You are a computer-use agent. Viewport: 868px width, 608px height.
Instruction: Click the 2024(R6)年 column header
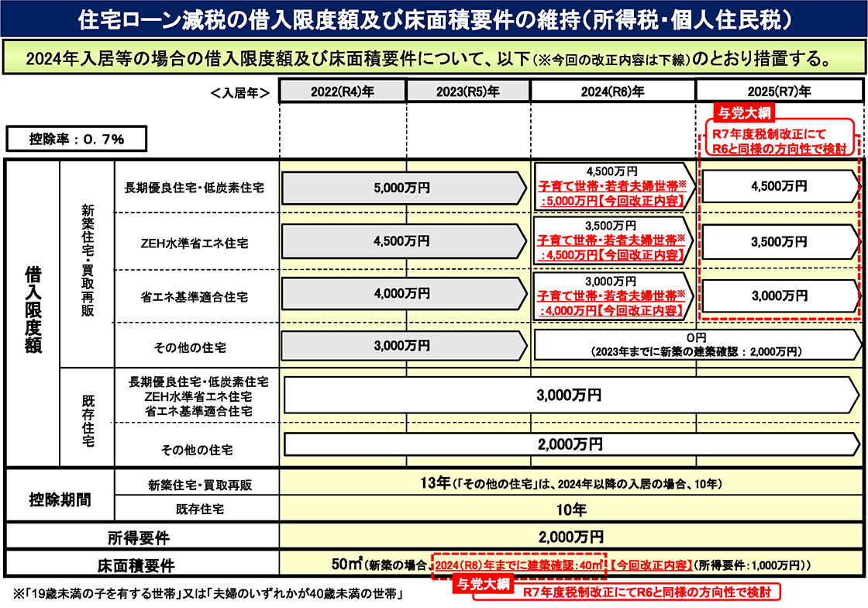tap(612, 91)
